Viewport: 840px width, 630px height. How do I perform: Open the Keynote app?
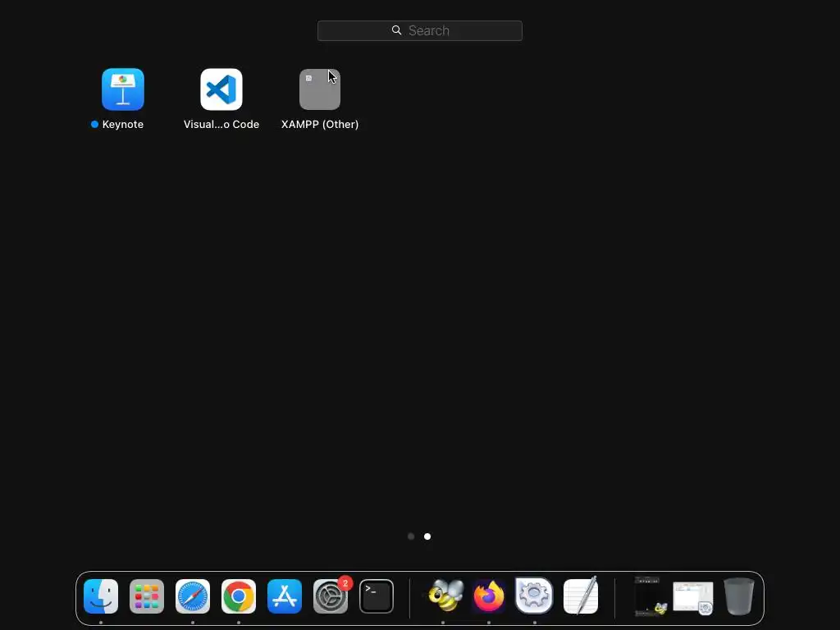click(x=123, y=89)
